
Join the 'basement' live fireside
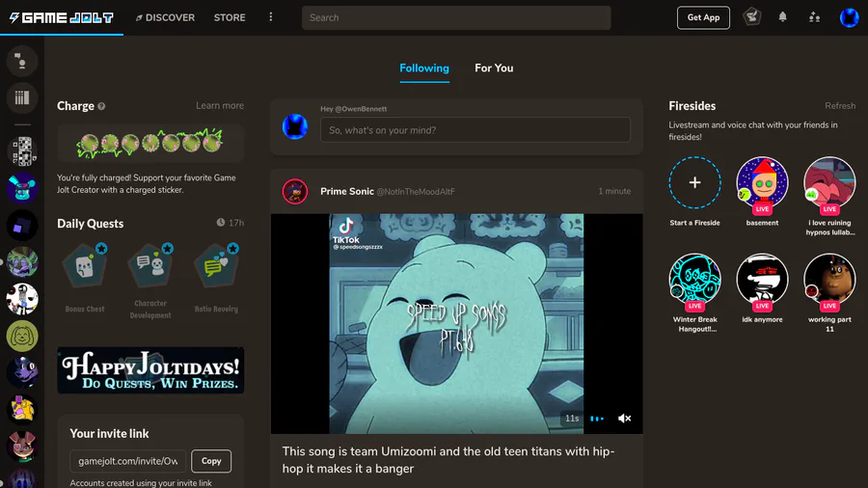click(762, 182)
